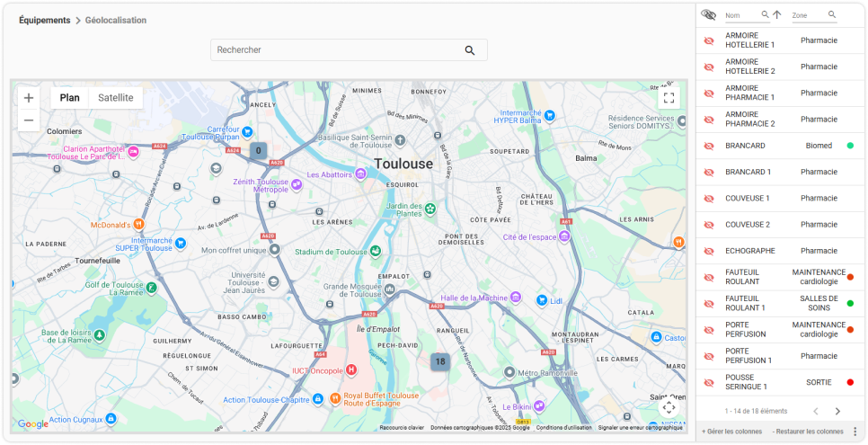Toggle fullscreen map view
Viewport: 868px width, 445px height.
pos(669,98)
